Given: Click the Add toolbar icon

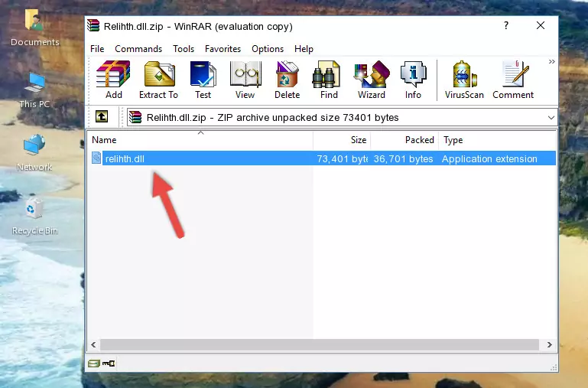Looking at the screenshot, I should click(x=113, y=80).
